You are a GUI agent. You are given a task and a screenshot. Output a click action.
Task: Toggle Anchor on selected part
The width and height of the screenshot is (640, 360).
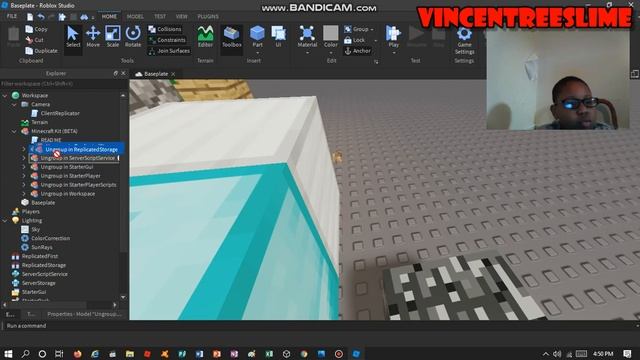358,51
